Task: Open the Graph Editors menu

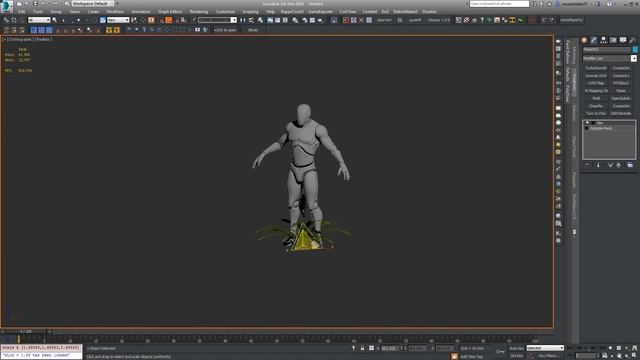Action: click(x=170, y=12)
